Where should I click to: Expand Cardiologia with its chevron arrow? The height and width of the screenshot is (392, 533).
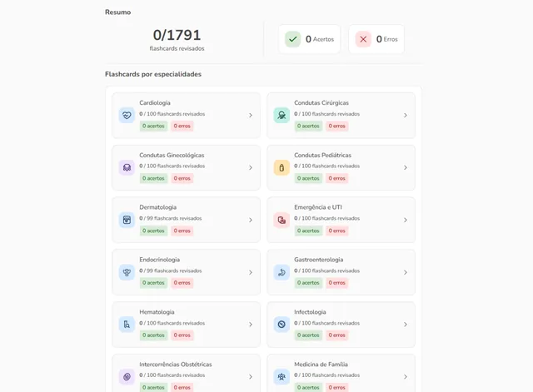[x=251, y=115]
